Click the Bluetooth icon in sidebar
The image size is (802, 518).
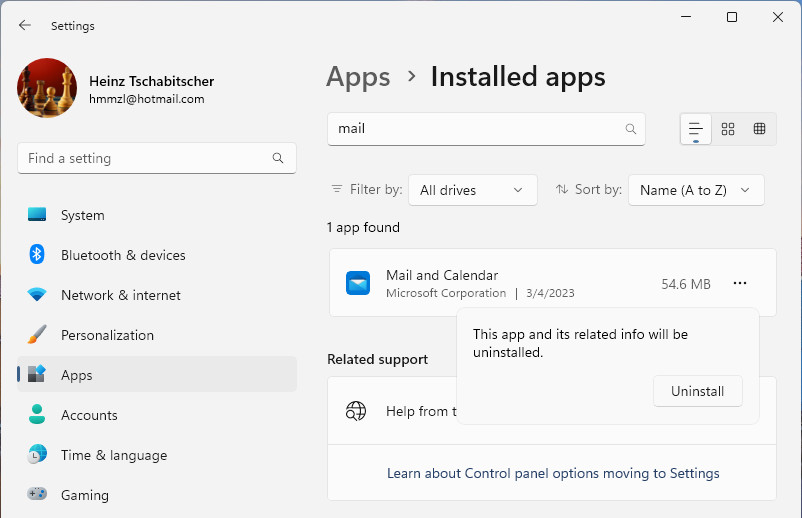coord(37,254)
